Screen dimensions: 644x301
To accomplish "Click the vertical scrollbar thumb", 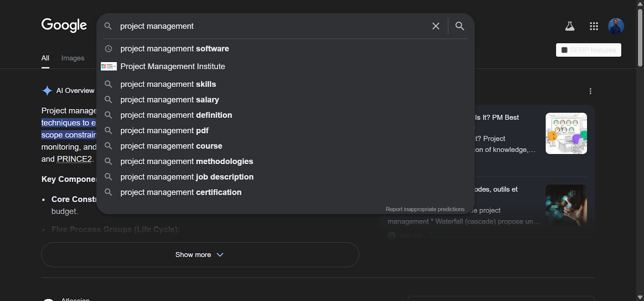I will tap(640, 37).
